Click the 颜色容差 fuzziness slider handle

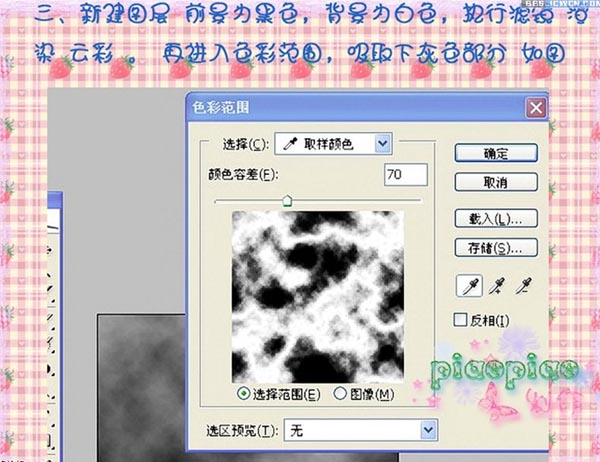click(x=287, y=201)
